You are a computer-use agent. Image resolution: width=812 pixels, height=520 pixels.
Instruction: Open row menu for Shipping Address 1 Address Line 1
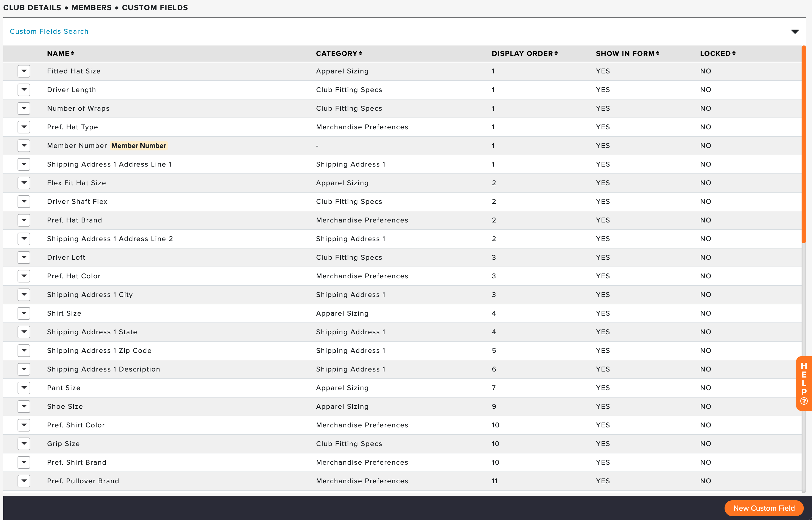(24, 164)
